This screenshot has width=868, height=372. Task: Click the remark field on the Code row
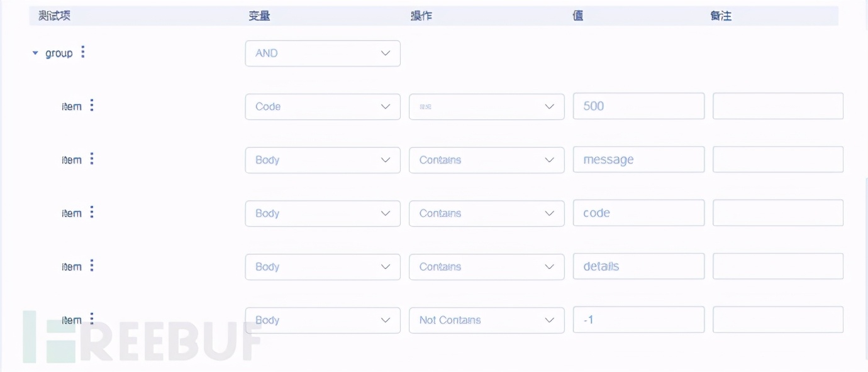tap(778, 106)
